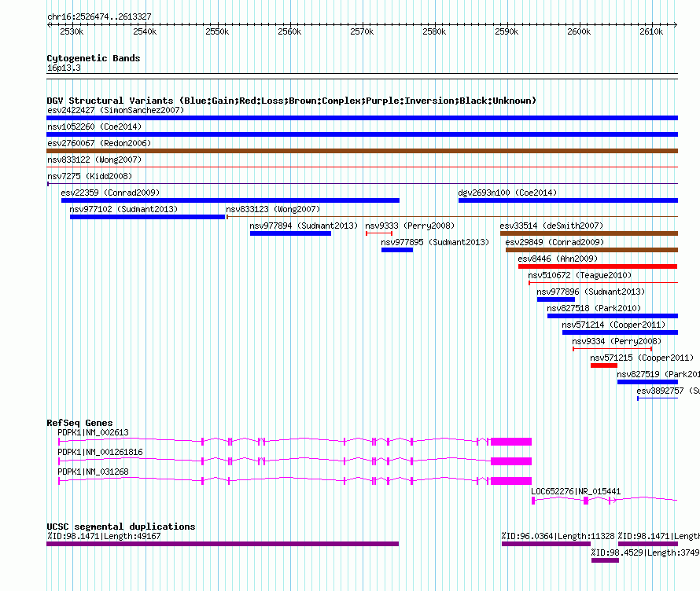Click the esv2422427 (SimonSanchez2007) blue variant bar
Viewport: 700px width, 591px height.
tap(362, 118)
